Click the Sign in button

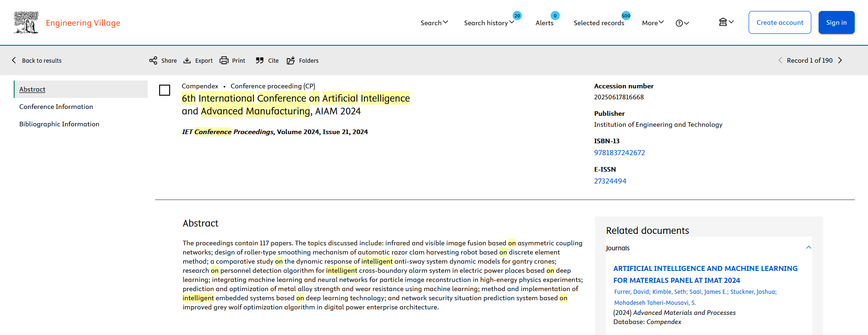click(836, 22)
